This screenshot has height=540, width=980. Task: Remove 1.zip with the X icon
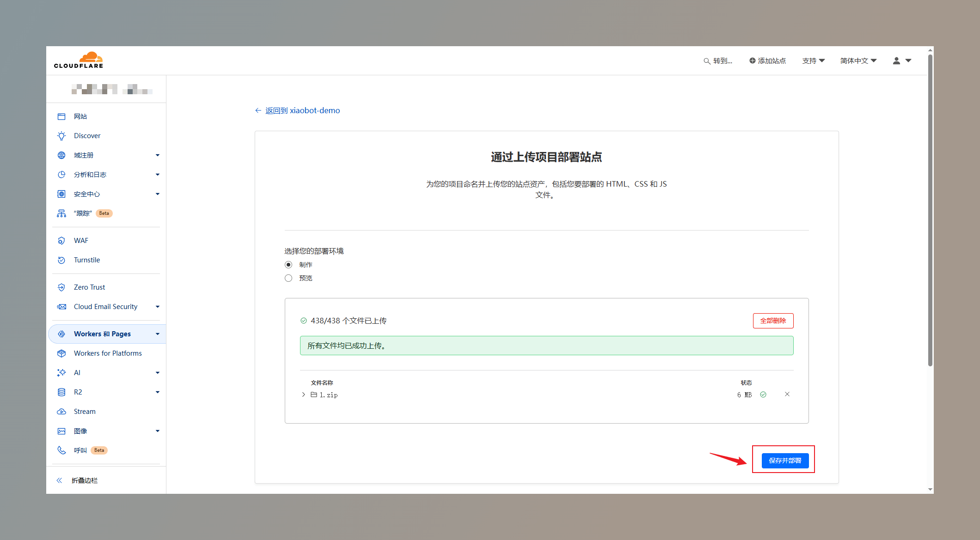(x=787, y=394)
